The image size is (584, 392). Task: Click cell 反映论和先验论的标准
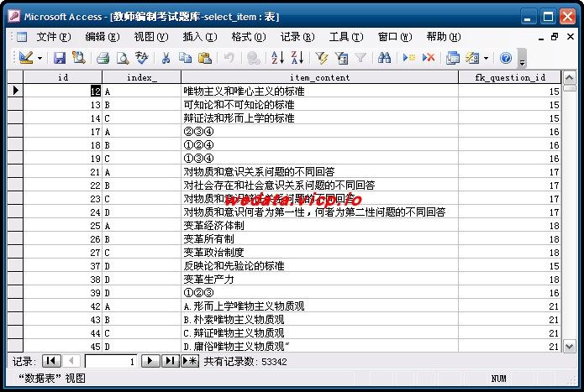319,265
